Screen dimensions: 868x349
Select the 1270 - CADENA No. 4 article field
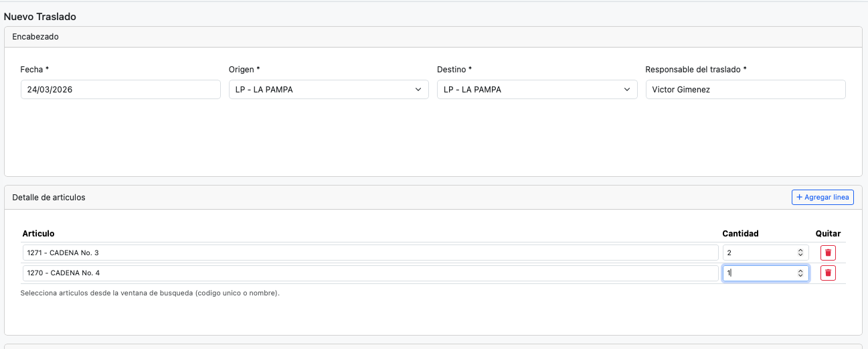click(x=369, y=273)
